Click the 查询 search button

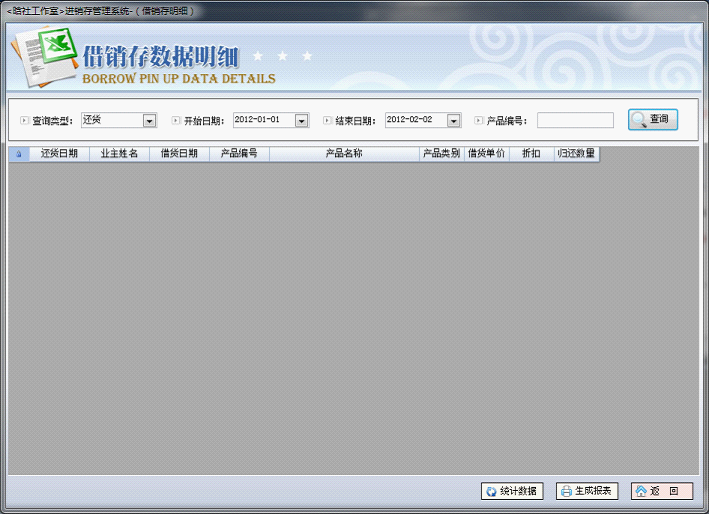pos(652,119)
